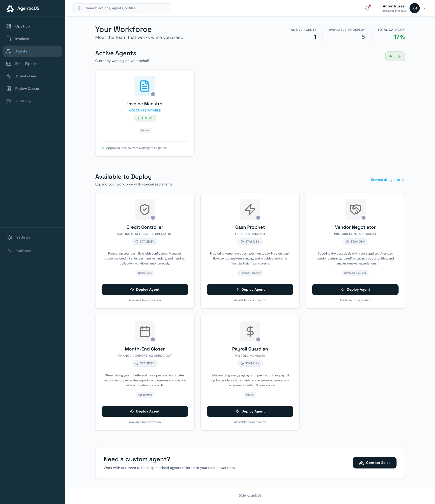Click the Accounting tag

coord(145,395)
